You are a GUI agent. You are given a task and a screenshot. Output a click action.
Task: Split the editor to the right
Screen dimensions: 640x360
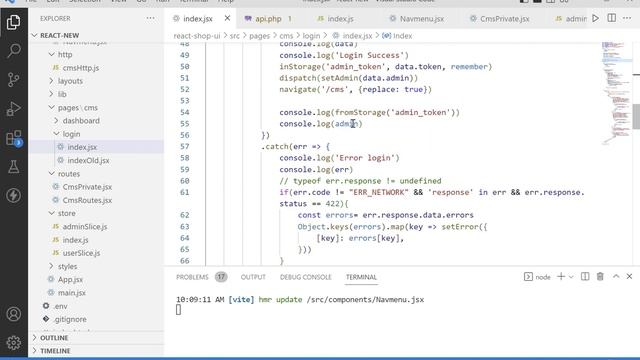611,18
